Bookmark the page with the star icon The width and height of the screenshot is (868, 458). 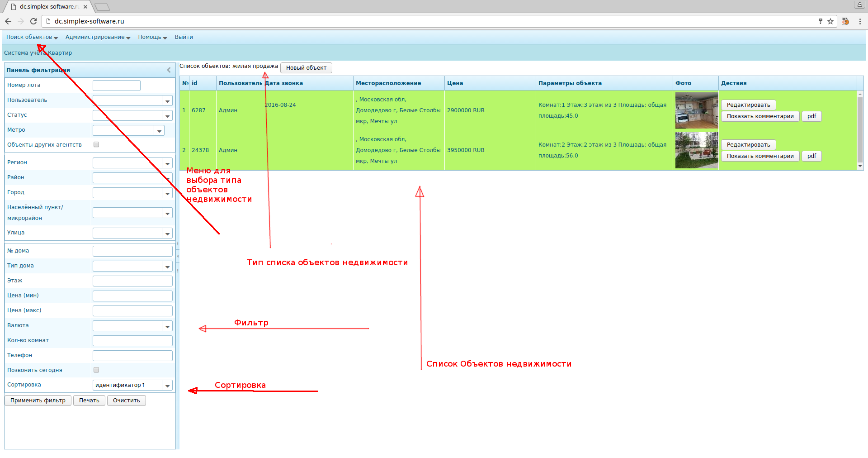830,21
